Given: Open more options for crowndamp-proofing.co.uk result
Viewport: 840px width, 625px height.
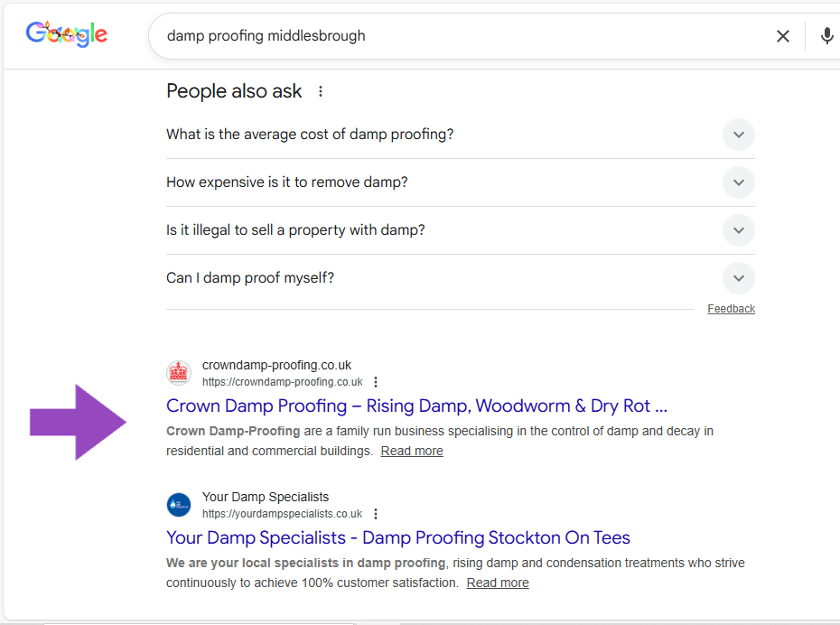Looking at the screenshot, I should [377, 382].
